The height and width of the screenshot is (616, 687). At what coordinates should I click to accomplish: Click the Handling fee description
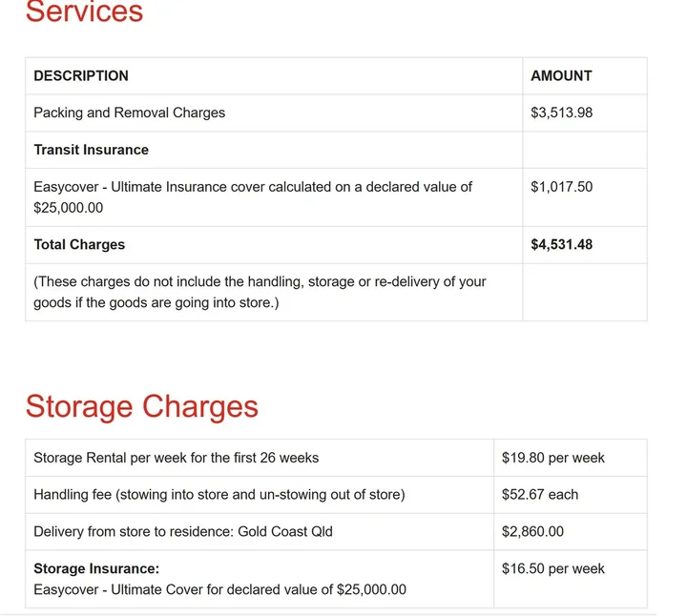(x=219, y=495)
